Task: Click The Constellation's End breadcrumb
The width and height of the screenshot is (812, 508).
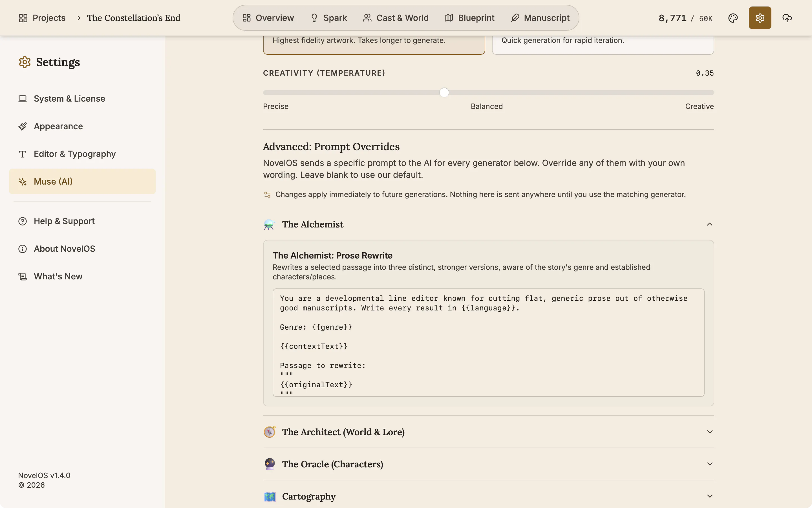Action: coord(134,18)
